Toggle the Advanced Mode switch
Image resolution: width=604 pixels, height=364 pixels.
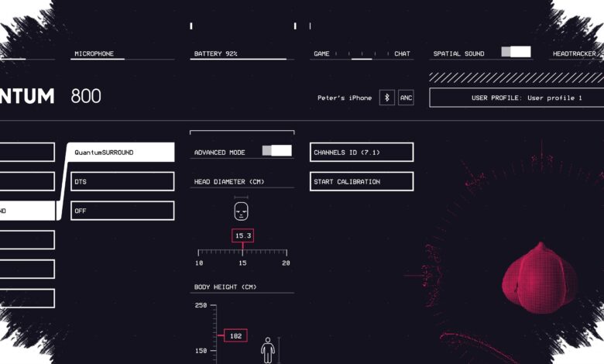(x=277, y=150)
